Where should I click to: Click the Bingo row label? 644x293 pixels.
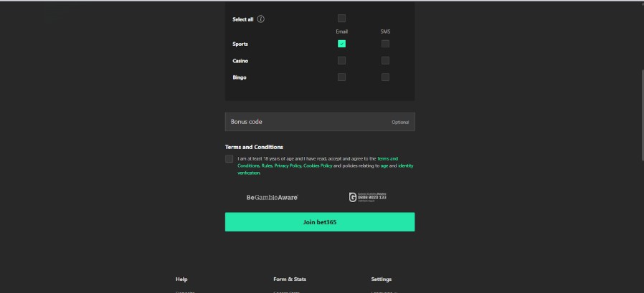[240, 77]
